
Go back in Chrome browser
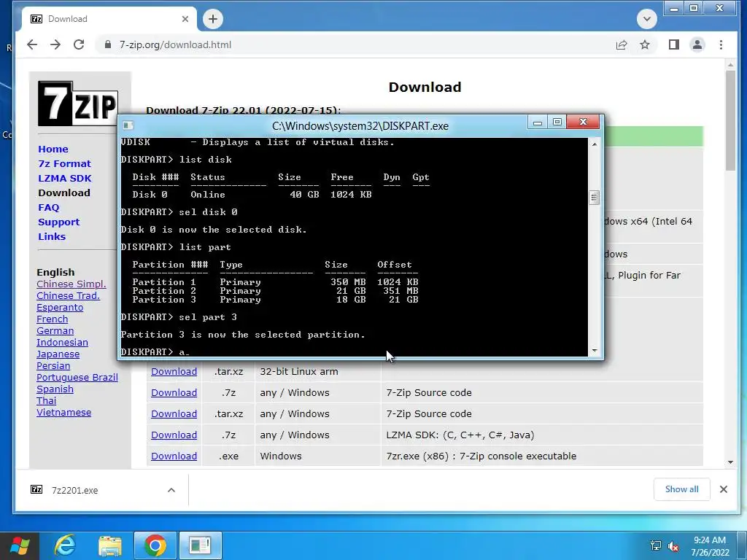pyautogui.click(x=32, y=44)
